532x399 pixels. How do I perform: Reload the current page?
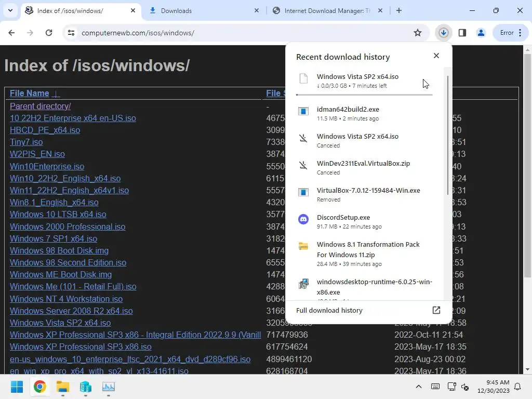pos(49,33)
